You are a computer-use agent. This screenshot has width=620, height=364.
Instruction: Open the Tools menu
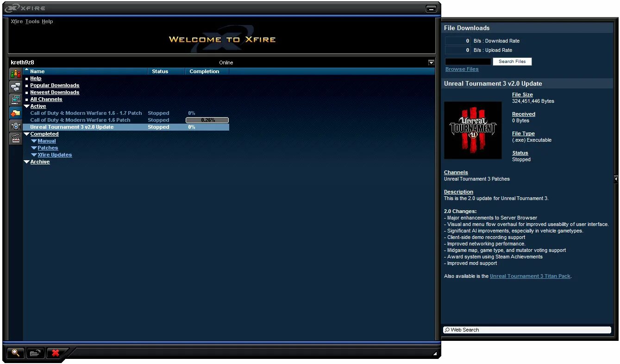pyautogui.click(x=32, y=21)
